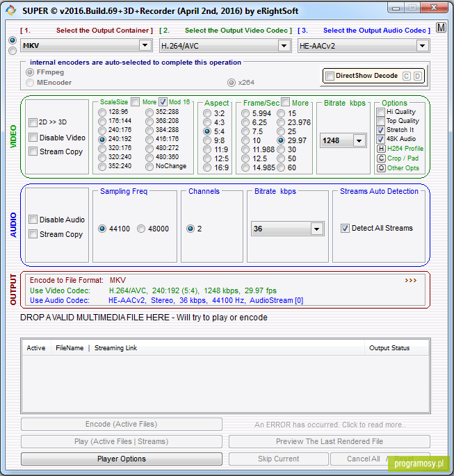
Task: Toggle ScaleSize More checkbox
Action: click(x=135, y=101)
